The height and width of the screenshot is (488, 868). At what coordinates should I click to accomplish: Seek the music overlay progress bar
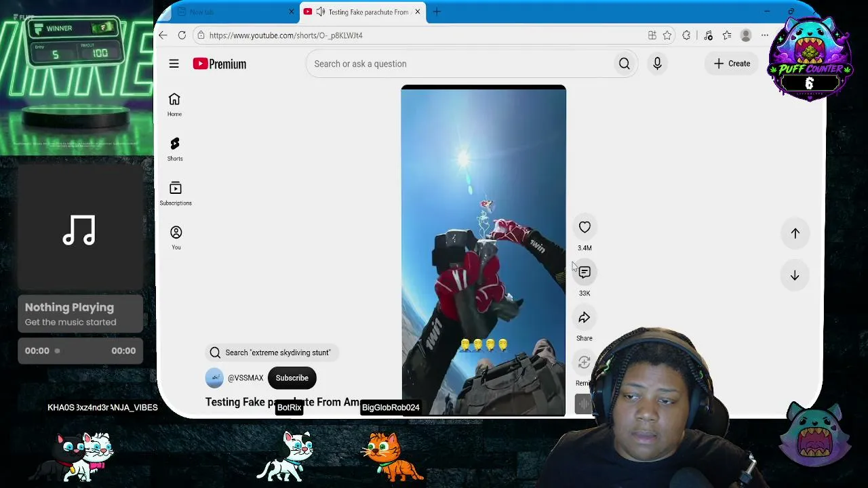click(80, 350)
